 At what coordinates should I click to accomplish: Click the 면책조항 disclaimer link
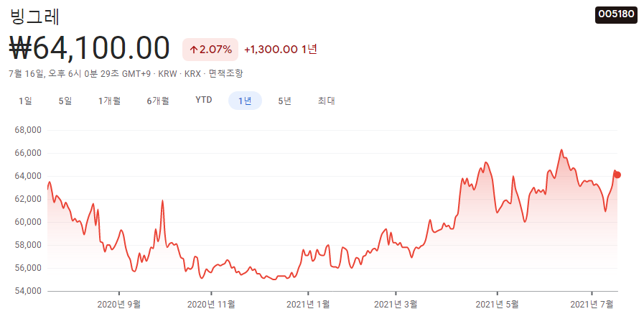226,74
